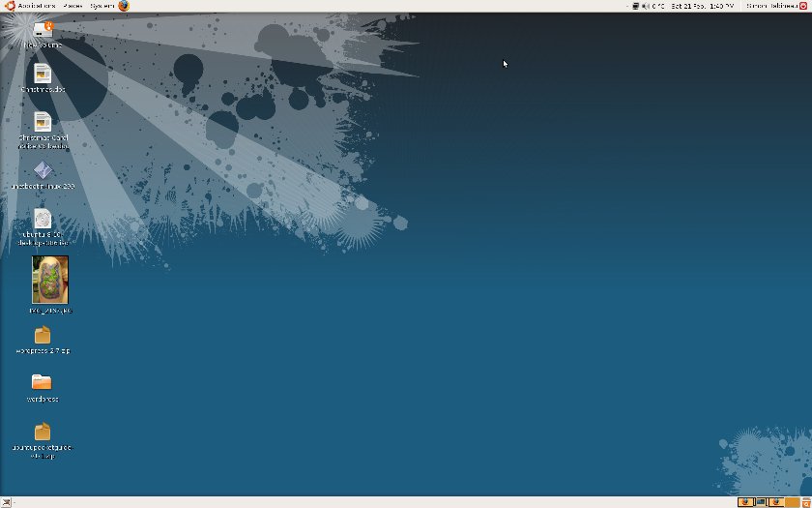Open the System menu
Viewport: 812px width, 508px height.
(101, 6)
